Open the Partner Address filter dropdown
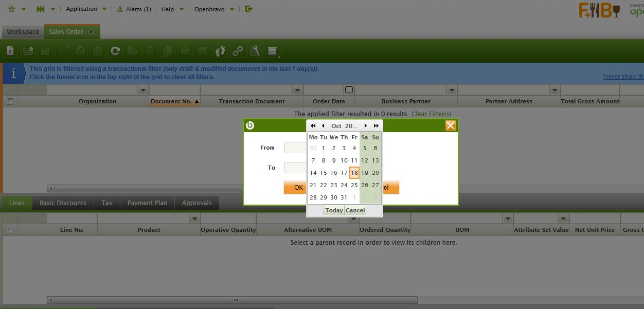Viewport: 644px width, 309px height. pyautogui.click(x=554, y=90)
